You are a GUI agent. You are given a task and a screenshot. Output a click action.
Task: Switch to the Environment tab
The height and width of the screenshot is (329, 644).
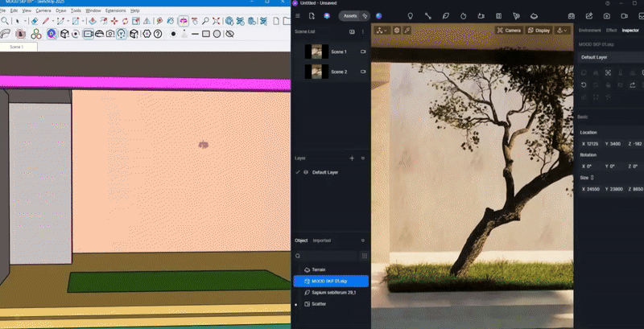click(589, 31)
